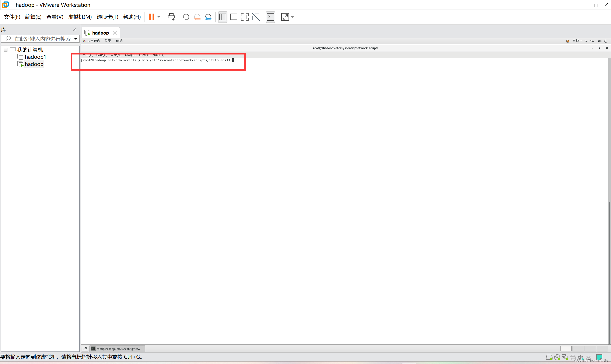
Task: Click the library search input field
Action: pyautogui.click(x=42, y=39)
